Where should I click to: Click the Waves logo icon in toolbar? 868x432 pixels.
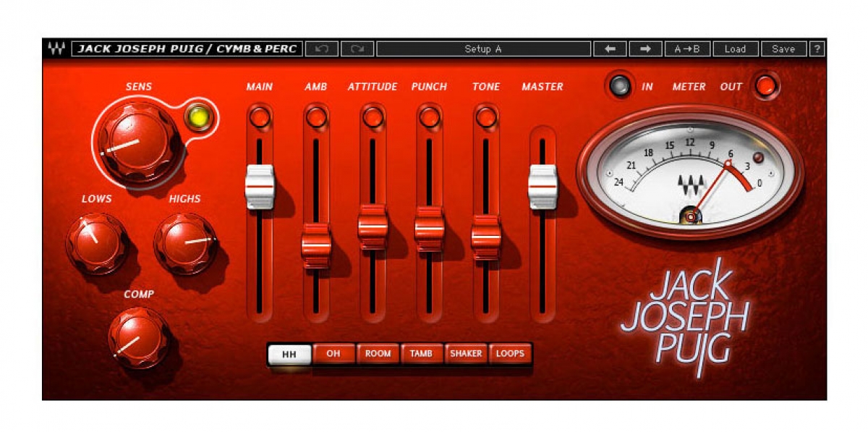coord(56,49)
